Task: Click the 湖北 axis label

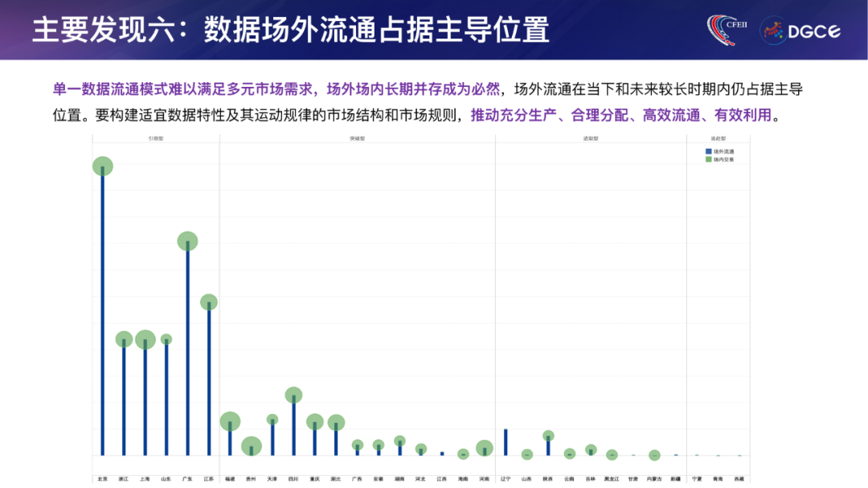Action: pyautogui.click(x=336, y=479)
